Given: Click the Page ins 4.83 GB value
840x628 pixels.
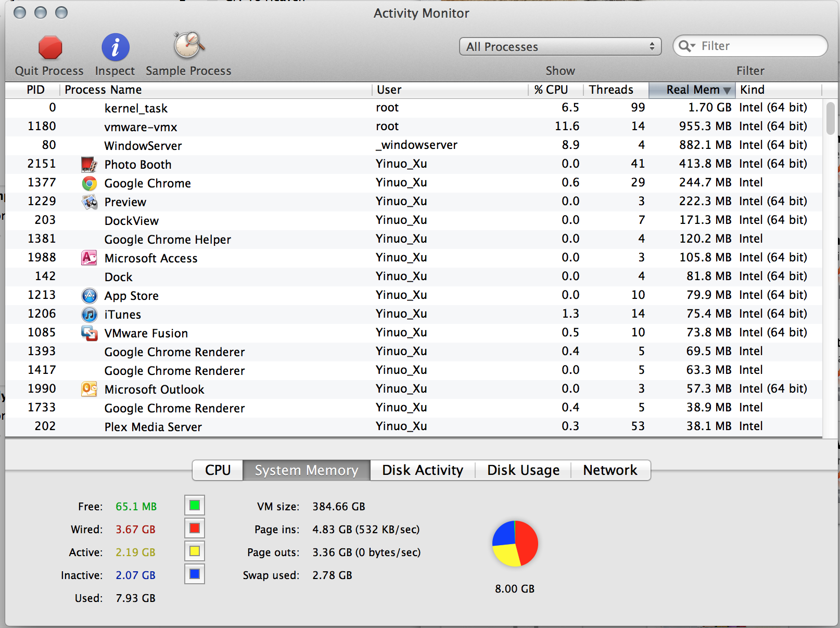Looking at the screenshot, I should click(366, 529).
